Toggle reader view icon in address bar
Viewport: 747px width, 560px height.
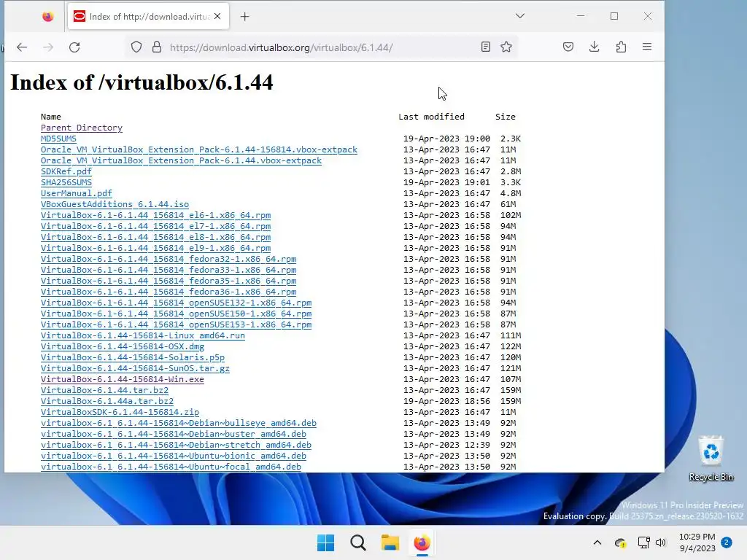pos(485,47)
